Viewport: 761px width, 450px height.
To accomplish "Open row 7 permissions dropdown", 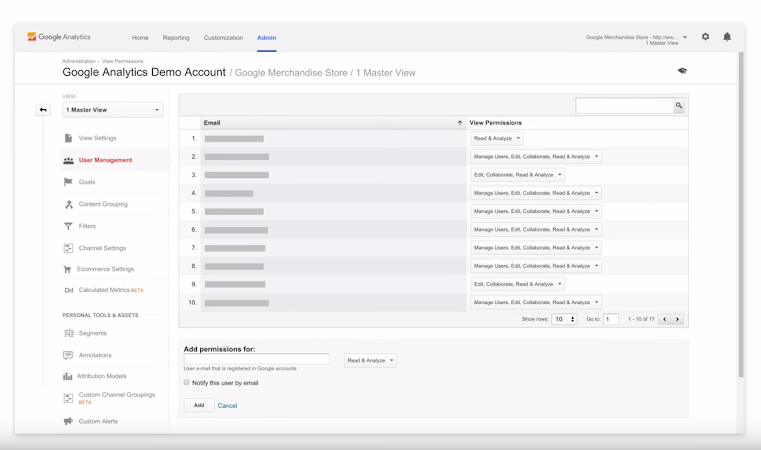I will (536, 248).
